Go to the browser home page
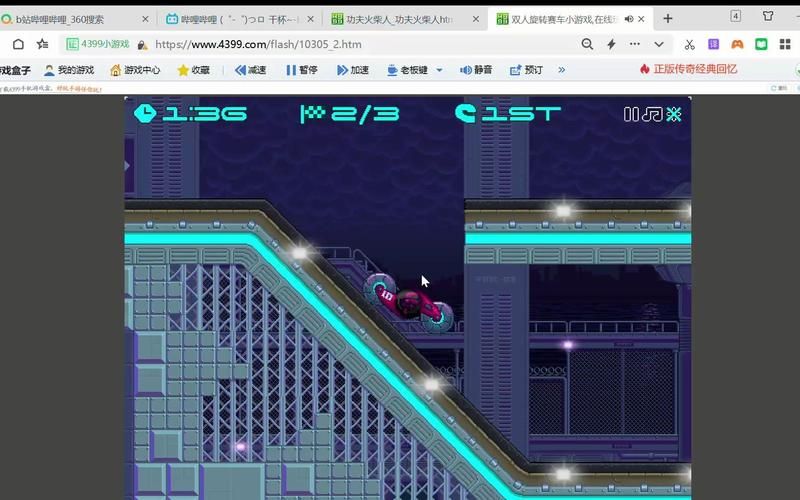This screenshot has height=500, width=800. click(x=18, y=44)
